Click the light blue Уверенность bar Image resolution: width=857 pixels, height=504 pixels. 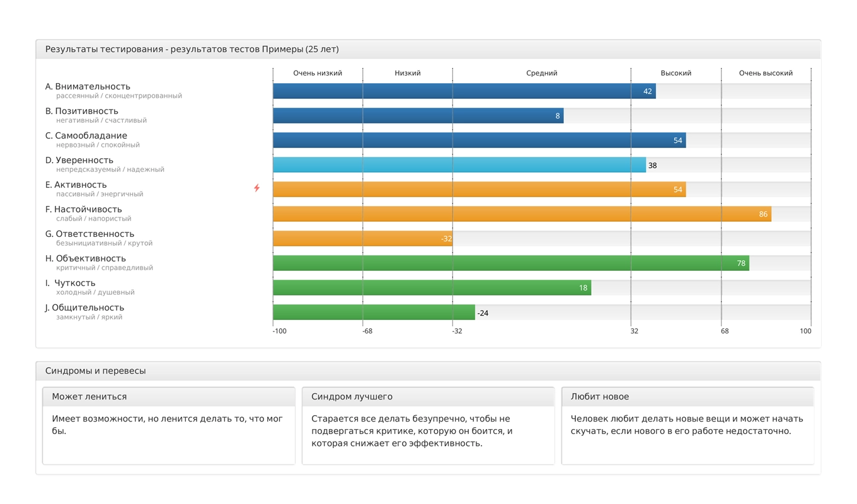click(459, 165)
